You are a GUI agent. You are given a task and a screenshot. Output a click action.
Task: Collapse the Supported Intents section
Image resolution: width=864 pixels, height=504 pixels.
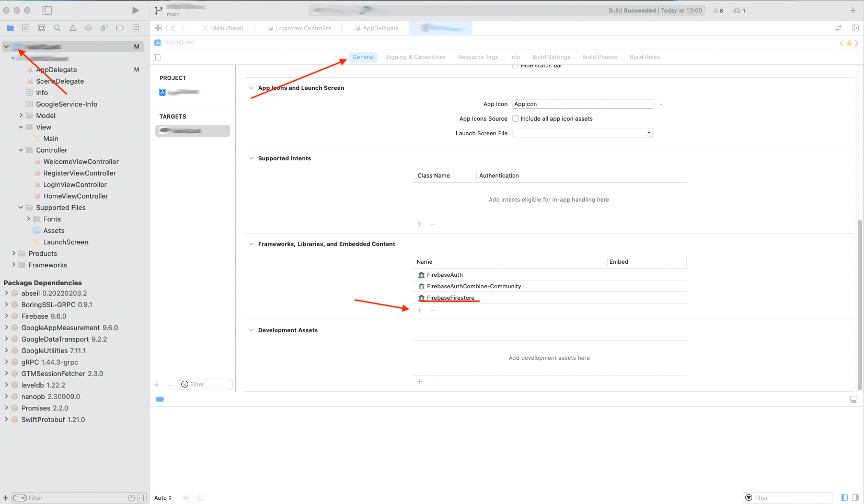click(251, 158)
